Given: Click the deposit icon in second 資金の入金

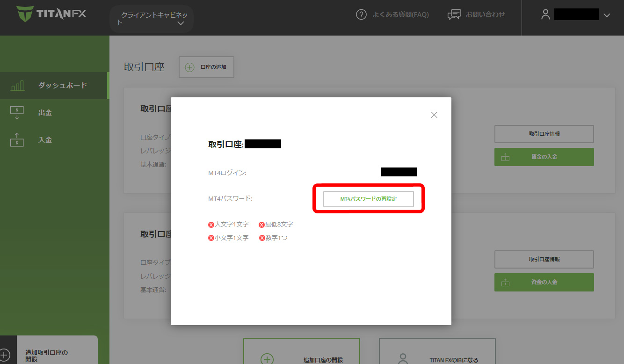Looking at the screenshot, I should point(506,283).
